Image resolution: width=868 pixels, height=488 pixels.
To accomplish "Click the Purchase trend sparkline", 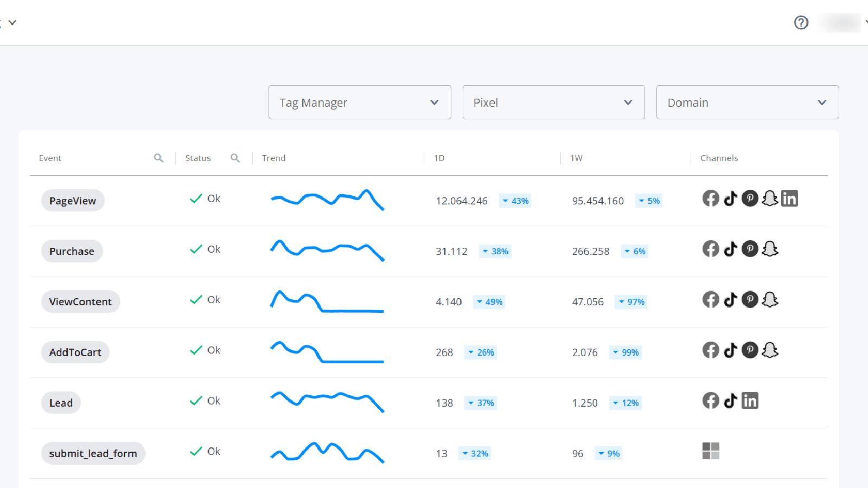I will click(327, 251).
